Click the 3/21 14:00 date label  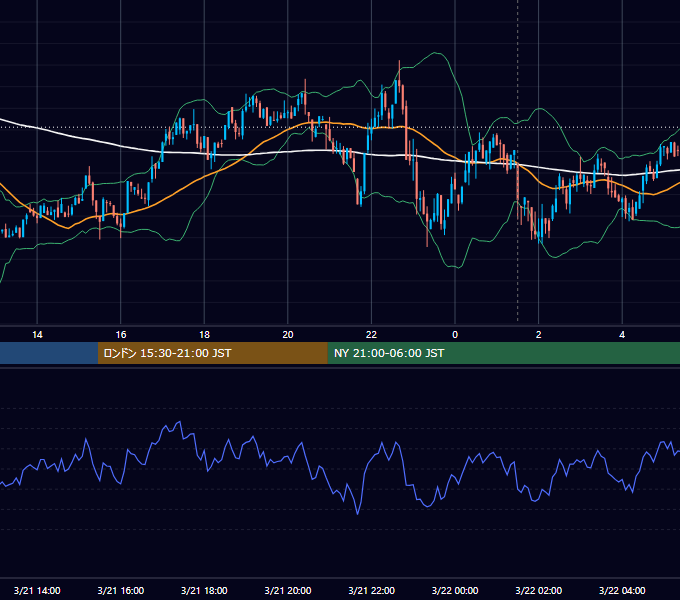pos(37,590)
